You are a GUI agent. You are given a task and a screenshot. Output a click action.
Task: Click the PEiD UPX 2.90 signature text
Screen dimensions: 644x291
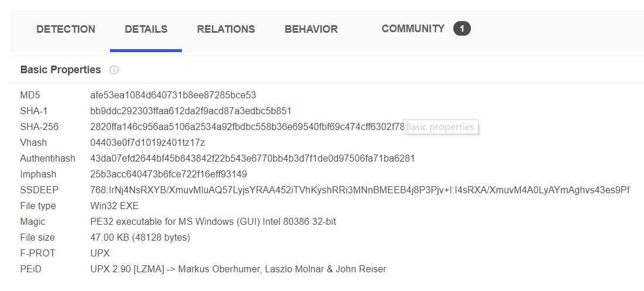click(x=238, y=269)
